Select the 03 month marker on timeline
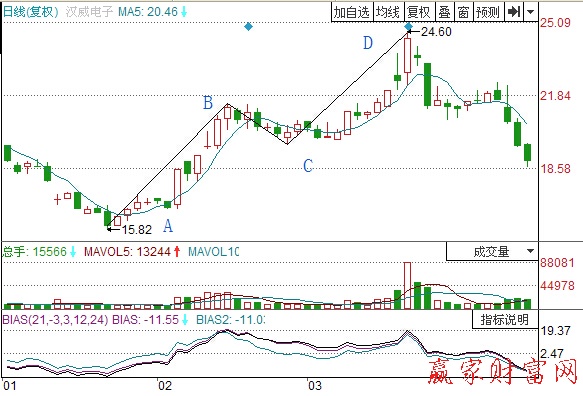The image size is (583, 396). (315, 386)
